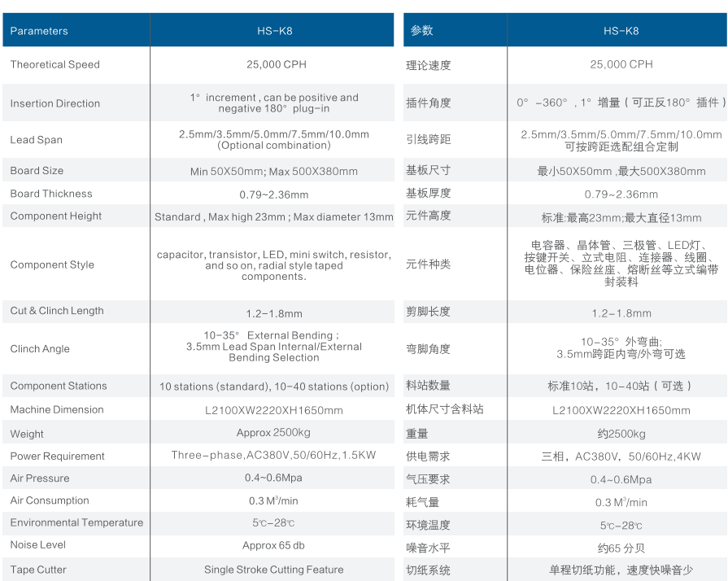Click the '弯脚角度' label

(428, 349)
